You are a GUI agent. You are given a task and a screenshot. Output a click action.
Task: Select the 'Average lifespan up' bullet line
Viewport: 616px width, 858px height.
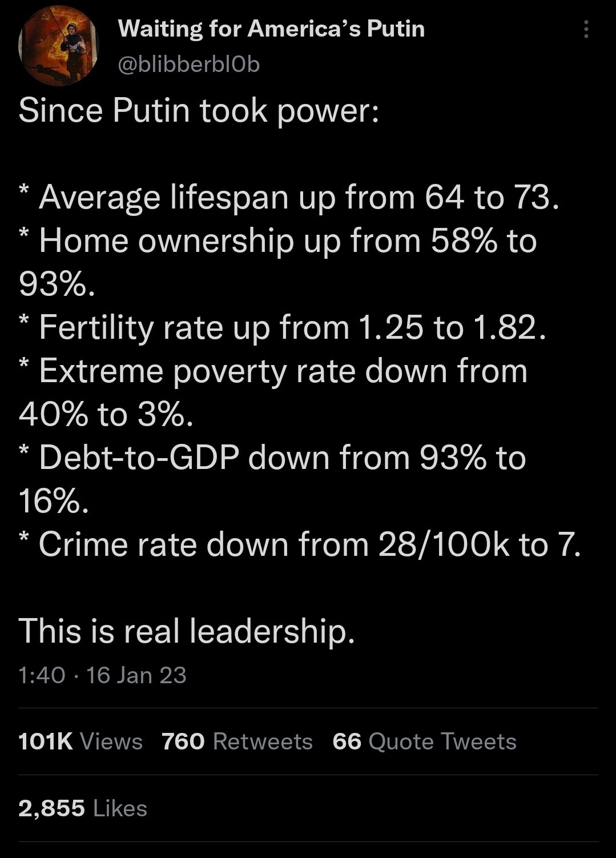[289, 197]
